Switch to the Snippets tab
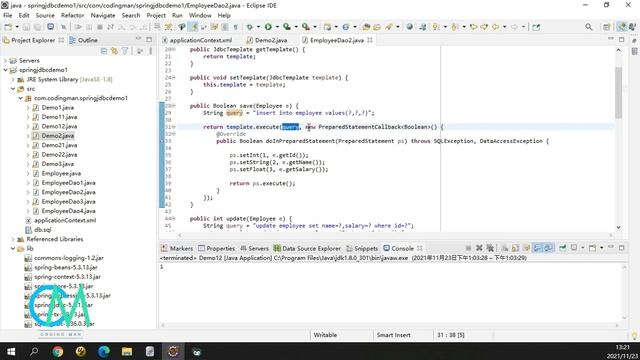640x360 pixels. (362, 248)
